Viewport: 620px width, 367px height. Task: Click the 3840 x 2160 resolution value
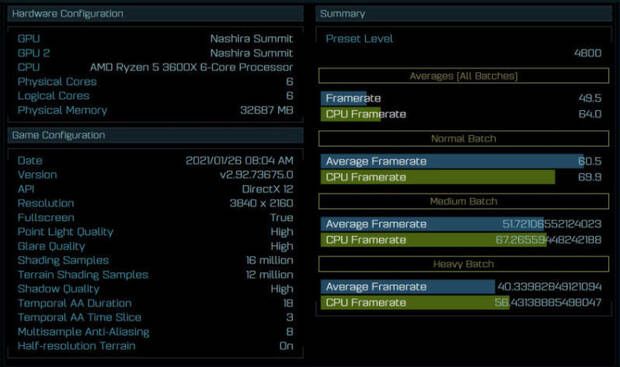[x=261, y=203]
